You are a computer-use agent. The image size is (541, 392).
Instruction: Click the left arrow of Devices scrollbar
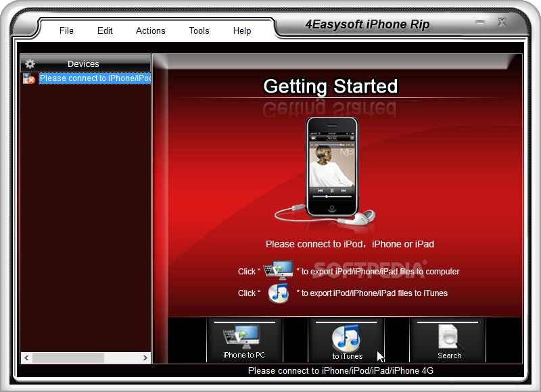tap(26, 358)
